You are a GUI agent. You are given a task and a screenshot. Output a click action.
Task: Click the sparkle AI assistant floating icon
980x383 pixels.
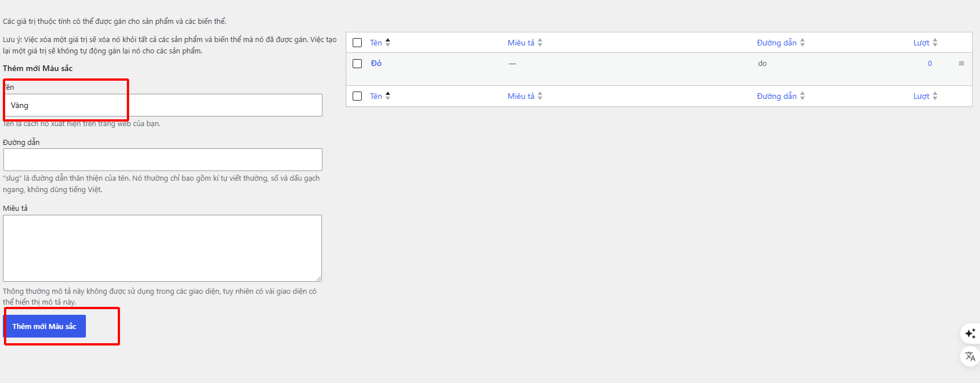970,334
